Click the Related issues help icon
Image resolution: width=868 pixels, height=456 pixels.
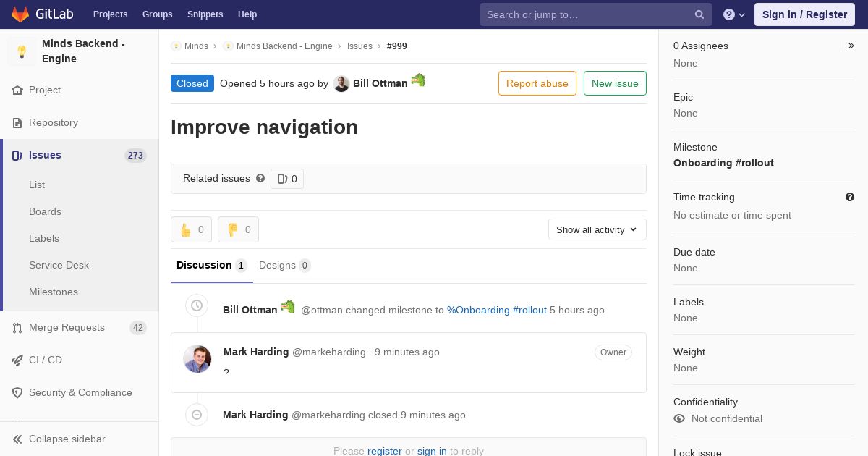point(260,178)
